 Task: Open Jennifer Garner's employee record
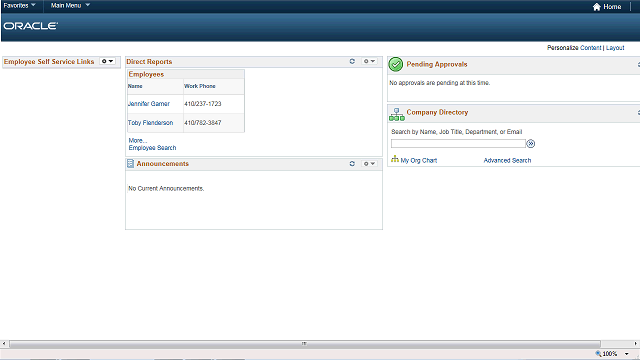(x=149, y=104)
